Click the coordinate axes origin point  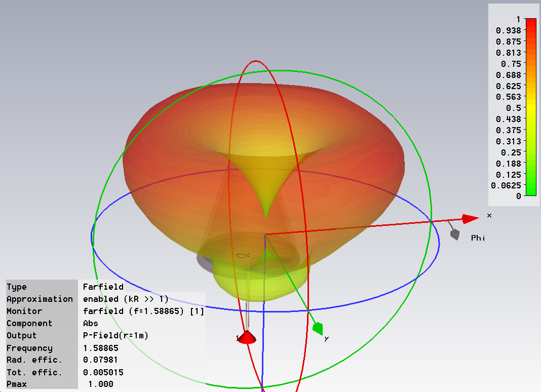click(265, 234)
